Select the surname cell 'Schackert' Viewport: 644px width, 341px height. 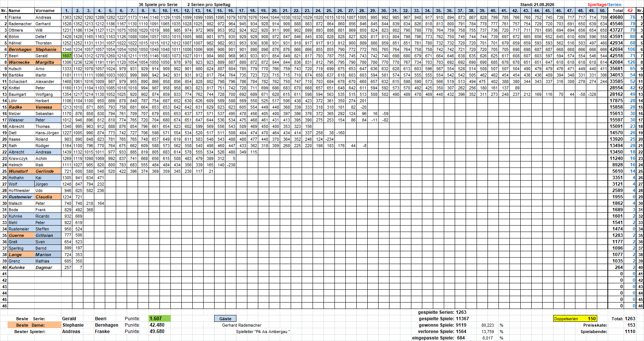click(x=21, y=81)
